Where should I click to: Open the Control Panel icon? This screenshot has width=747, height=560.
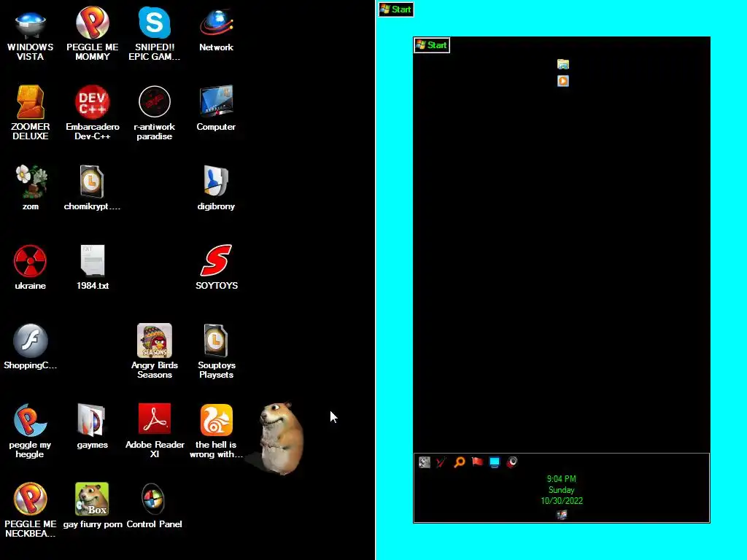(155, 506)
